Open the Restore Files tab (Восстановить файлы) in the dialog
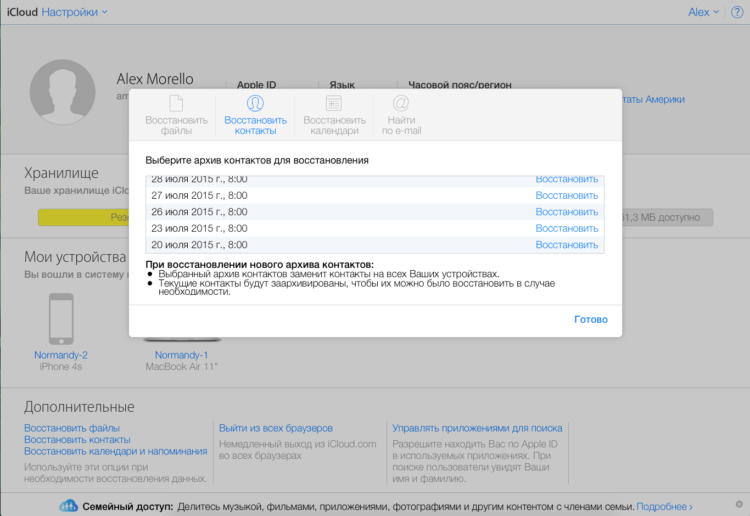Image resolution: width=750 pixels, height=516 pixels. pyautogui.click(x=176, y=115)
